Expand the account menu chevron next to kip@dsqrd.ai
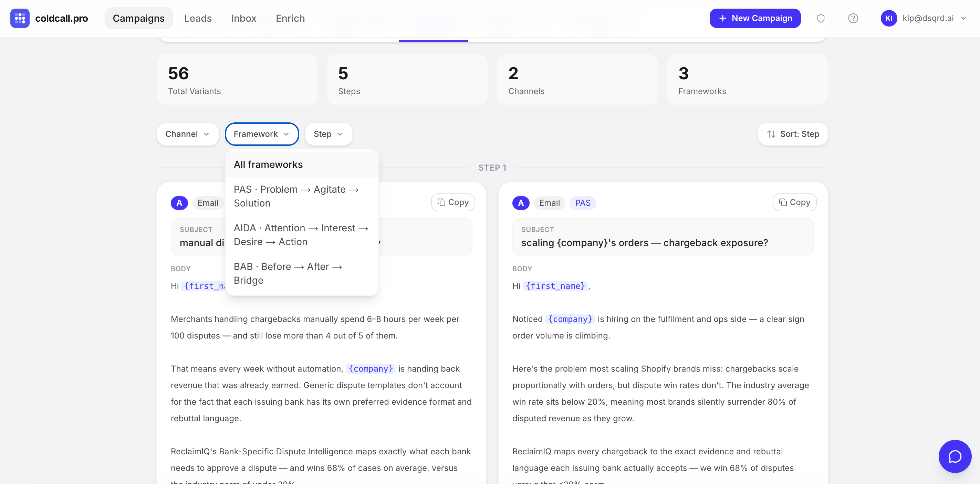Screen dimensions: 980x484 [963, 18]
